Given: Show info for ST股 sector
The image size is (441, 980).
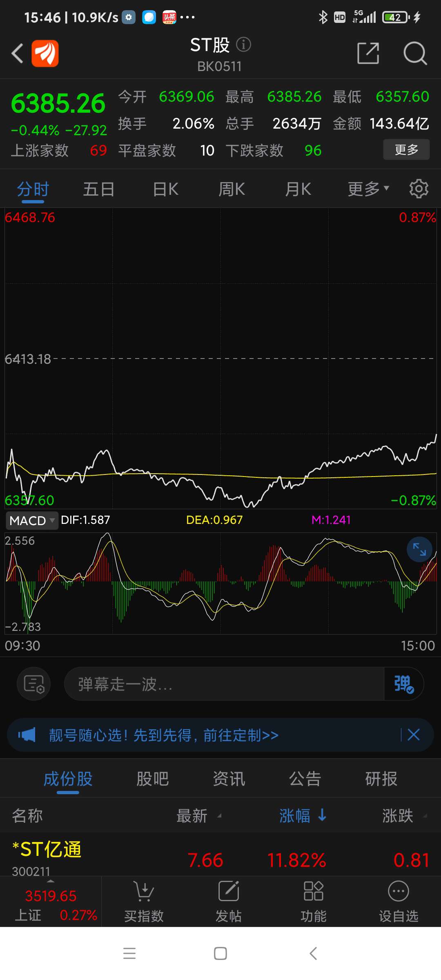Looking at the screenshot, I should [244, 45].
